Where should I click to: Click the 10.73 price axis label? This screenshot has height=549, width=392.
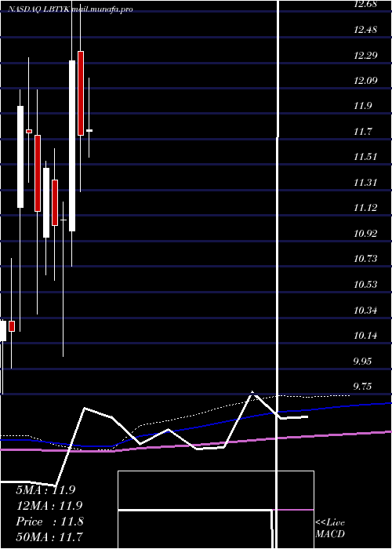pos(365,258)
